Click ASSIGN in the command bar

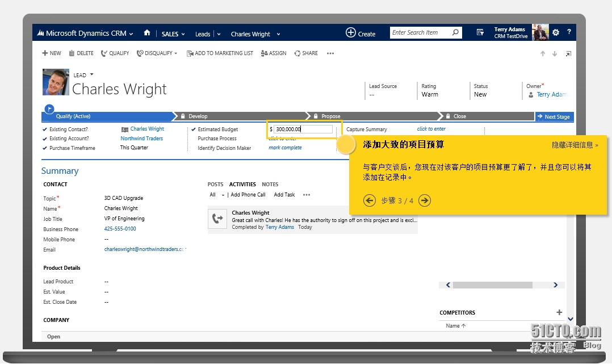pos(274,53)
